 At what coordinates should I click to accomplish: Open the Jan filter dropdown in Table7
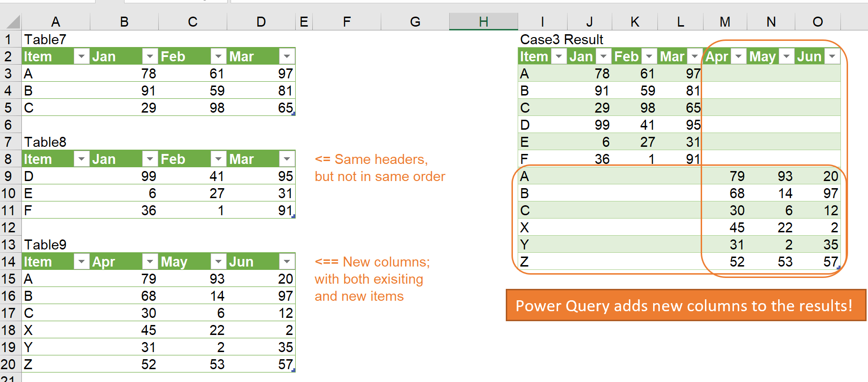[x=150, y=57]
